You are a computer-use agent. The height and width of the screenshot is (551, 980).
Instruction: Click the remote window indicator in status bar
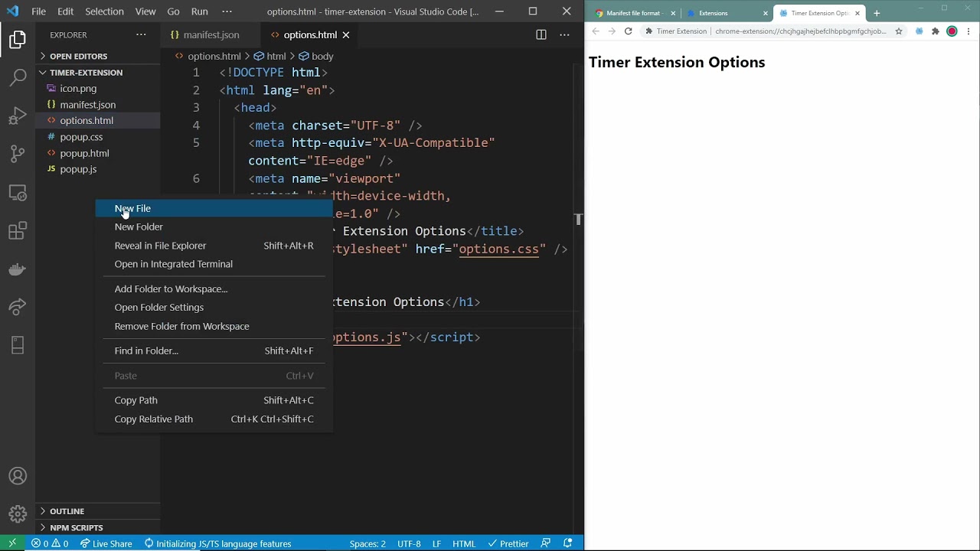[12, 543]
